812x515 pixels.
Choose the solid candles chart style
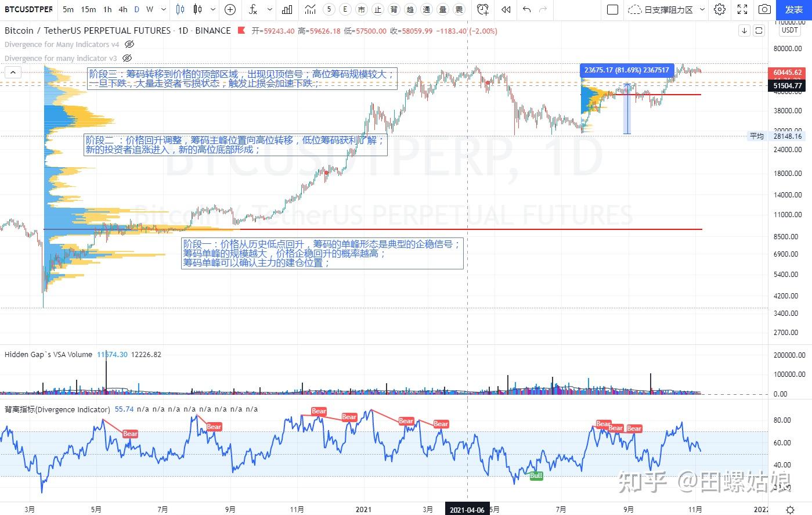[x=198, y=9]
